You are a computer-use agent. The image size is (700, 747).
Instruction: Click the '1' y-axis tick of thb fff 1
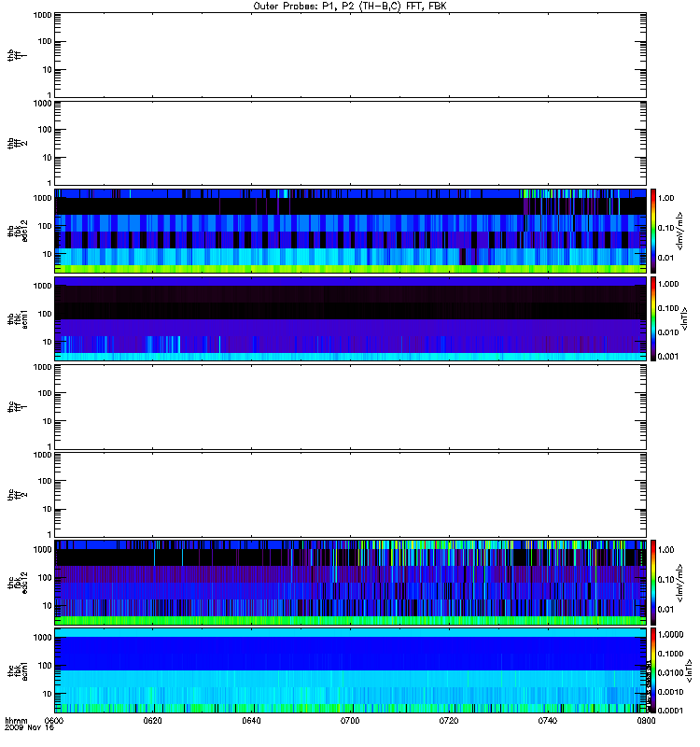[x=49, y=95]
